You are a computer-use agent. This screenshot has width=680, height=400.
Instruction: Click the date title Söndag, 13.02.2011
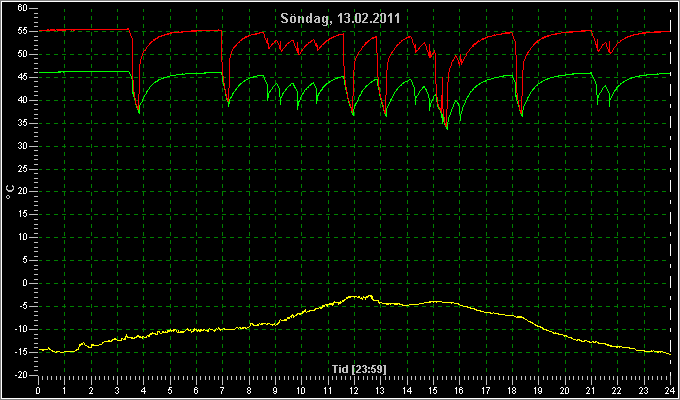point(340,19)
